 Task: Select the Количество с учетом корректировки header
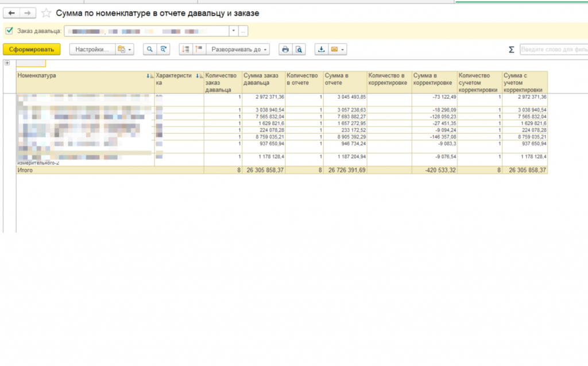tap(479, 82)
